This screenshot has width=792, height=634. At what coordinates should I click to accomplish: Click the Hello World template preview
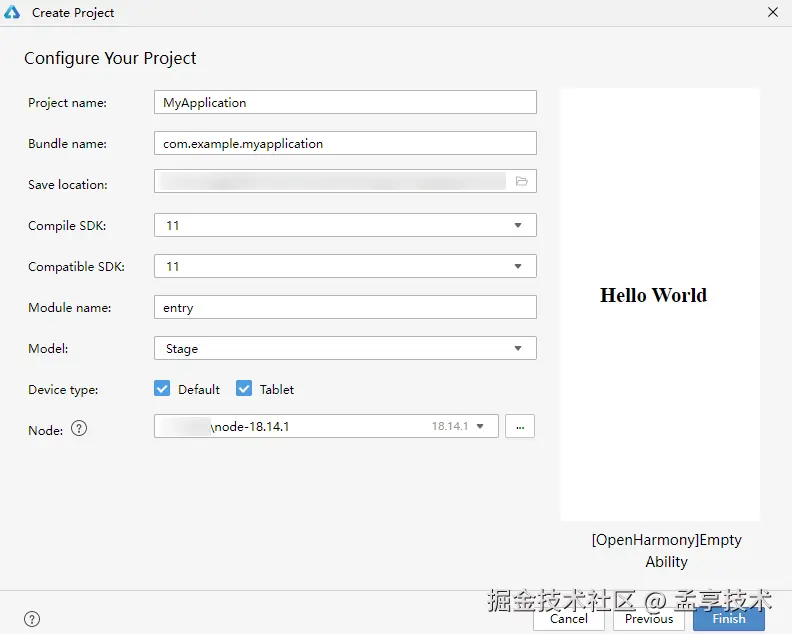click(660, 305)
